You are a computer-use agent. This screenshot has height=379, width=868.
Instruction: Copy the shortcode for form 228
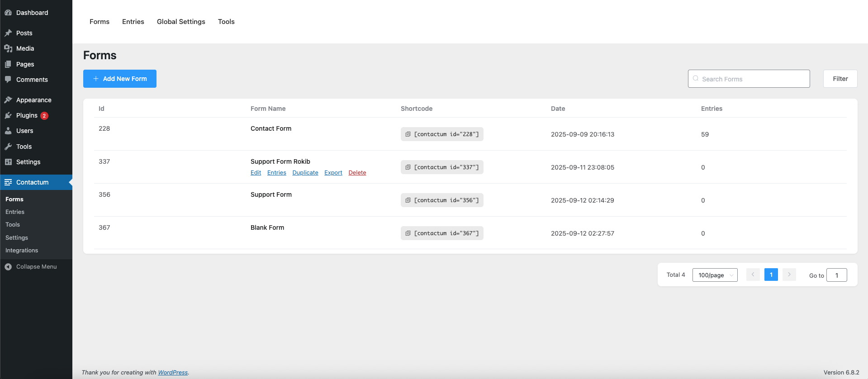pyautogui.click(x=408, y=134)
